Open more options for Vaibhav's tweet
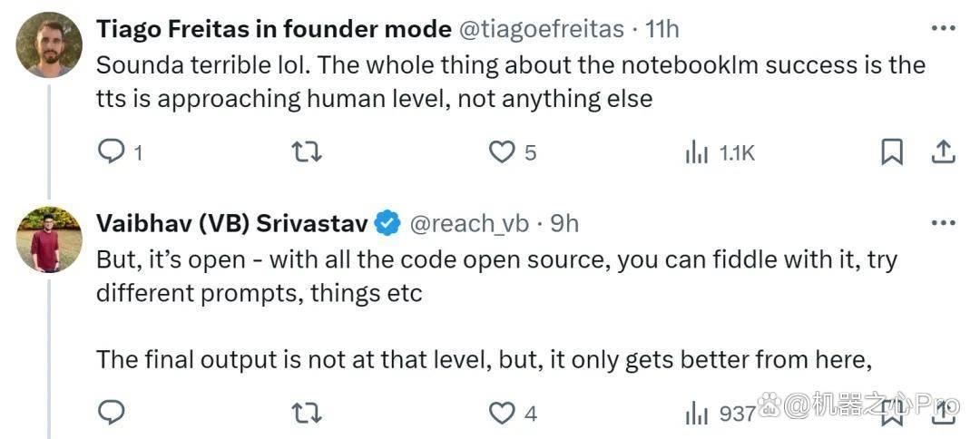 pyautogui.click(x=944, y=223)
